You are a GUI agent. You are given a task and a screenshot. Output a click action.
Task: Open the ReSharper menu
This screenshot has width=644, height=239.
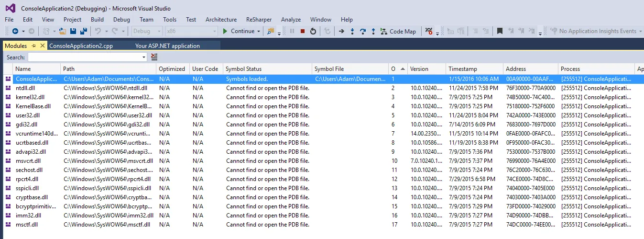coord(259,20)
